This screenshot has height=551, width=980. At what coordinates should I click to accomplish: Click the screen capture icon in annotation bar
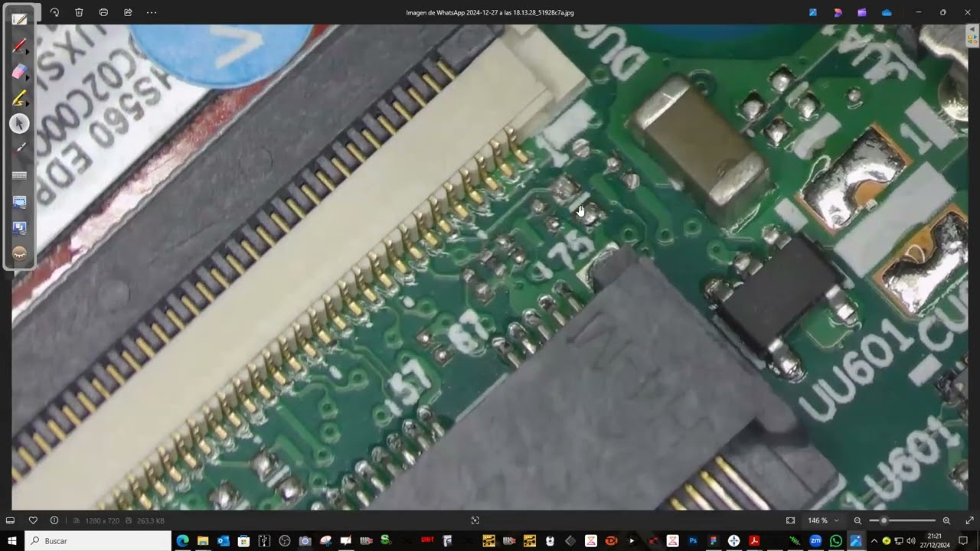tap(19, 202)
